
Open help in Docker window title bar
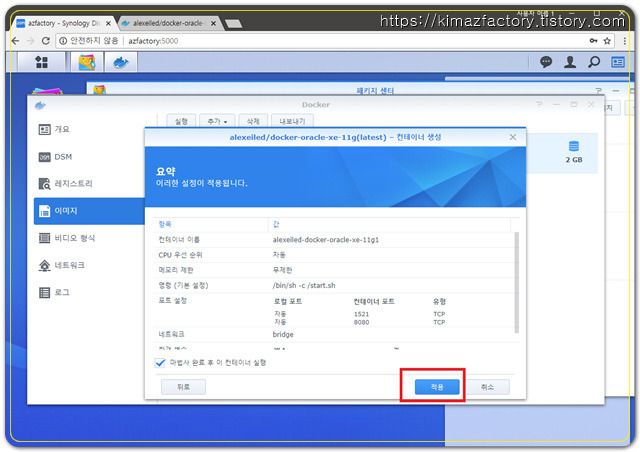click(539, 105)
